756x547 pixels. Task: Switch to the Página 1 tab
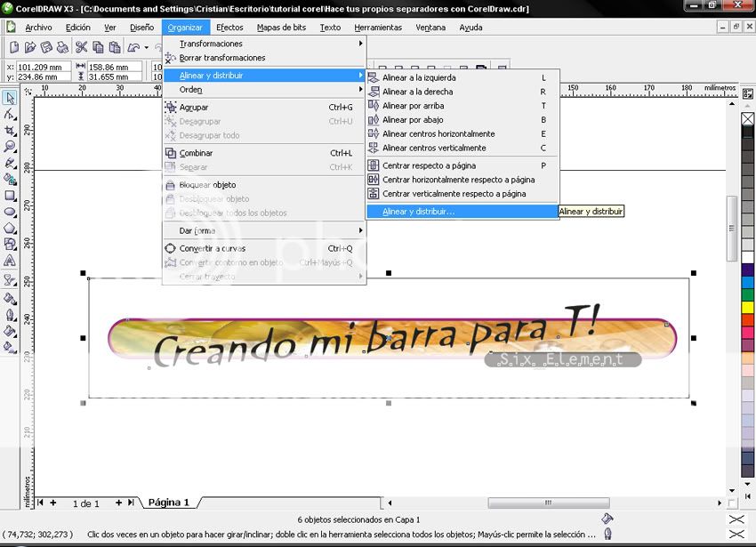coord(169,503)
